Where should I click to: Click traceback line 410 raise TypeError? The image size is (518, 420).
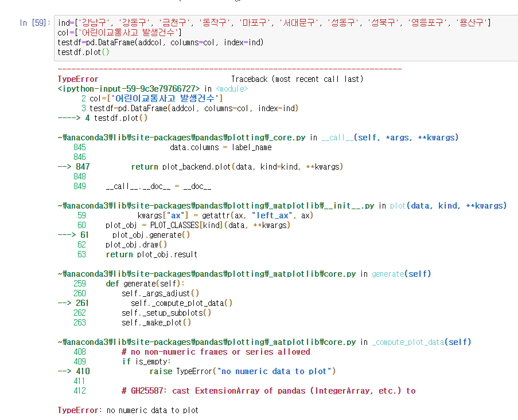tap(197, 371)
